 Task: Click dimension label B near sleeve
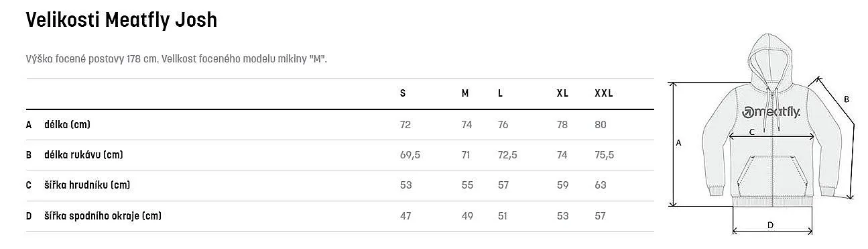tap(847, 99)
